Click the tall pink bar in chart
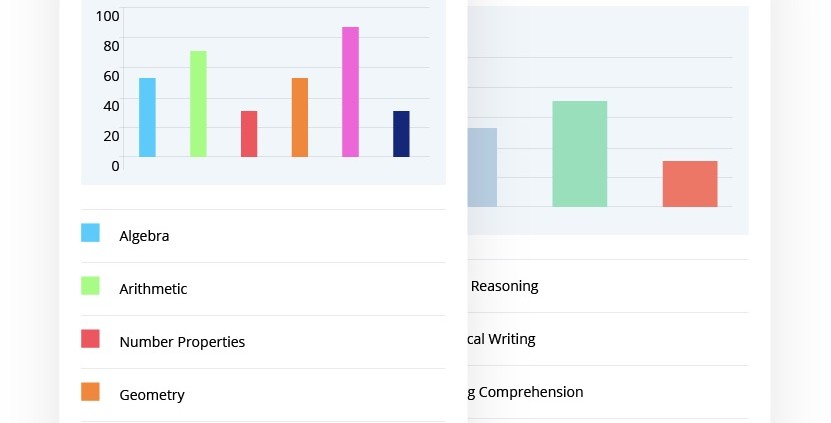831x423 pixels. point(350,92)
